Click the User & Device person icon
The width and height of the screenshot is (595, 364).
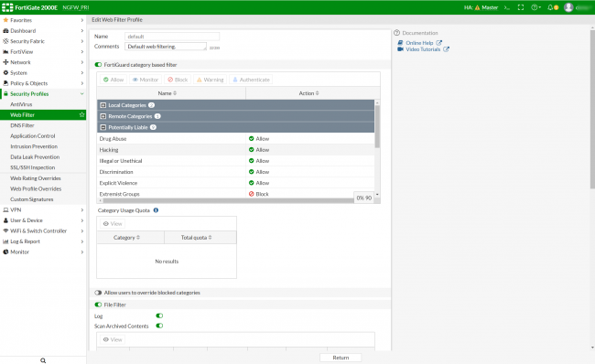(5, 220)
